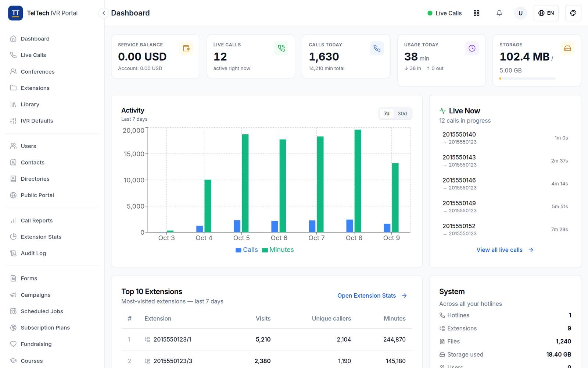Switch Activity chart to 7d

387,114
